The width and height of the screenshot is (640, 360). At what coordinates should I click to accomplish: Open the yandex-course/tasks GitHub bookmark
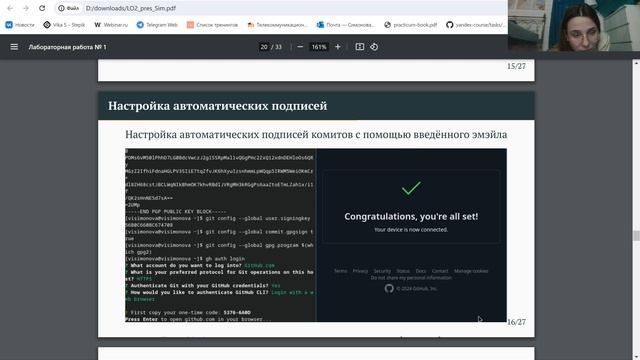(476, 25)
